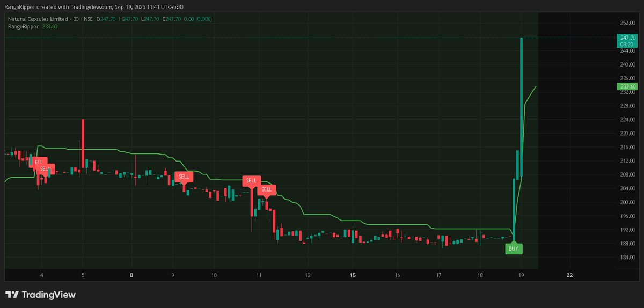644x308 pixels.
Task: Click the 196.00 price axis label
Action: tap(628, 216)
